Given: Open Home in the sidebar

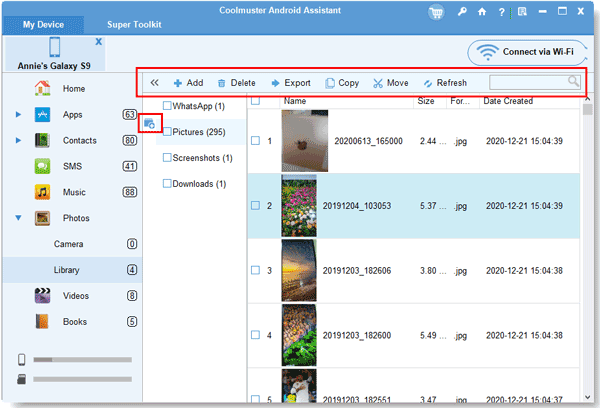Looking at the screenshot, I should [x=74, y=89].
